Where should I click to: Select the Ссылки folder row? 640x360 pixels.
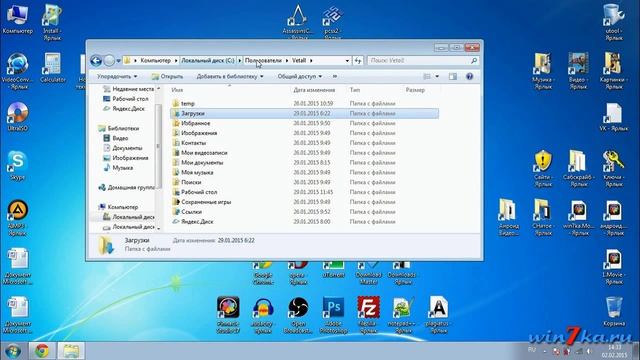(x=304, y=212)
